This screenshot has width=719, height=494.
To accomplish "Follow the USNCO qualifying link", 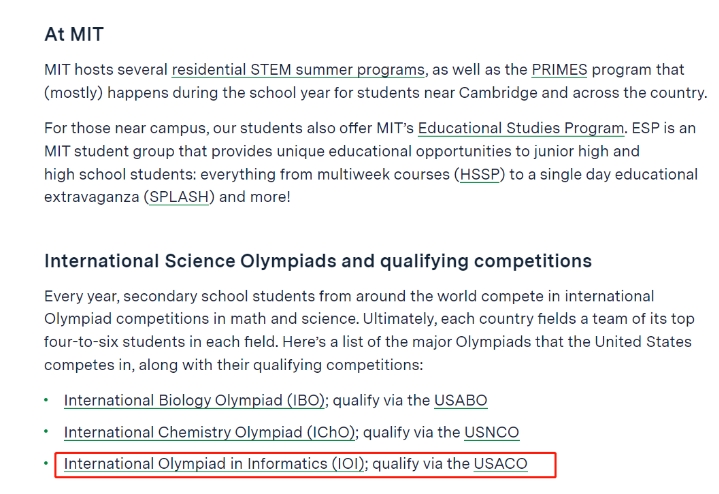I will point(492,432).
